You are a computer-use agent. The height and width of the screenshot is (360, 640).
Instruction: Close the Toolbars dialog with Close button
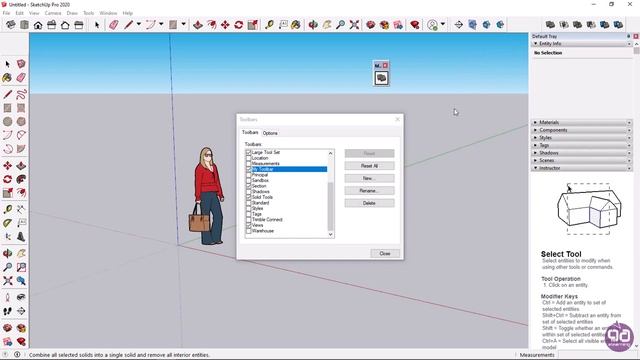tap(385, 253)
